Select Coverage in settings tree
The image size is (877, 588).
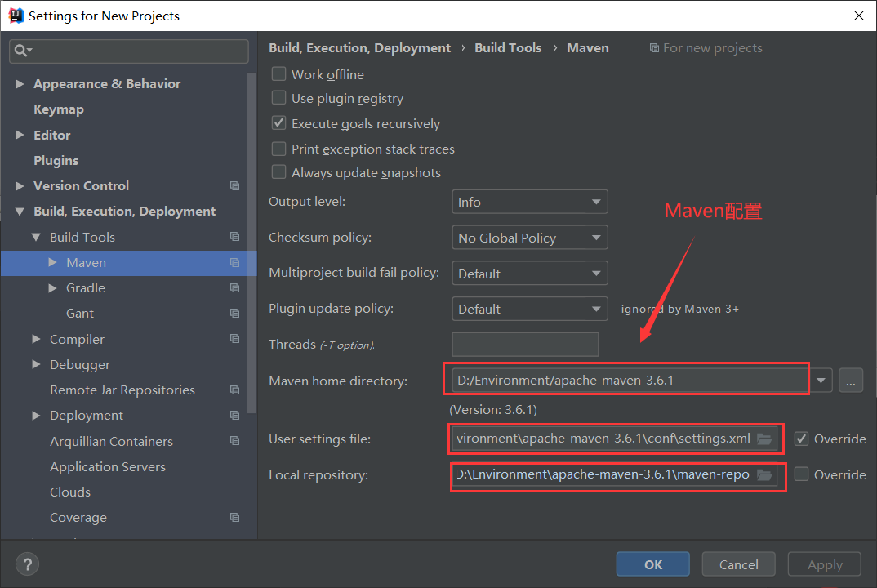(78, 518)
